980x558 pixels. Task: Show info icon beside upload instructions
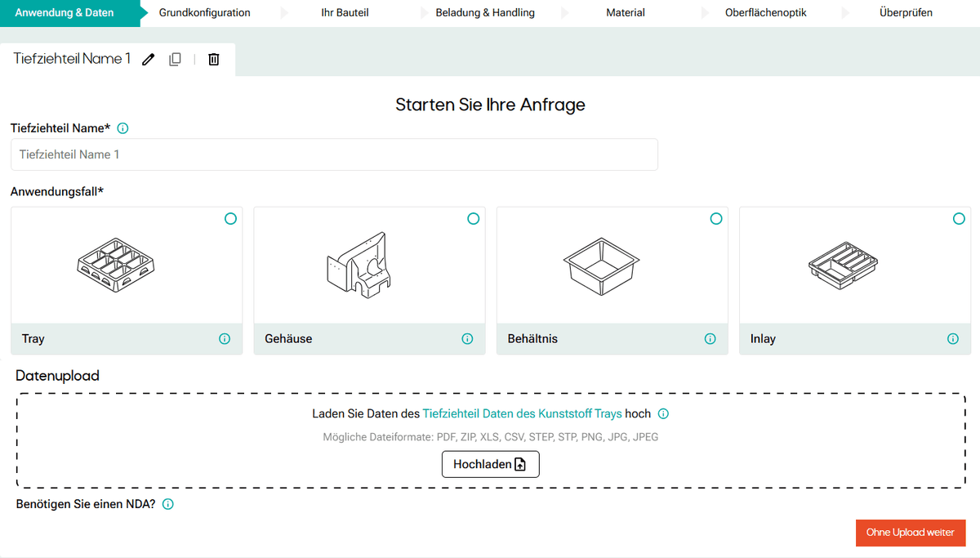pos(663,414)
